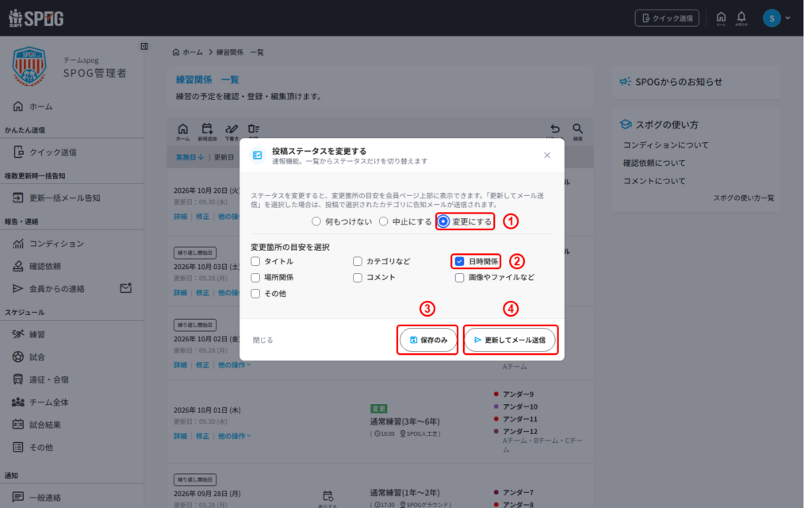Check the タイトル checkbox

(x=255, y=261)
